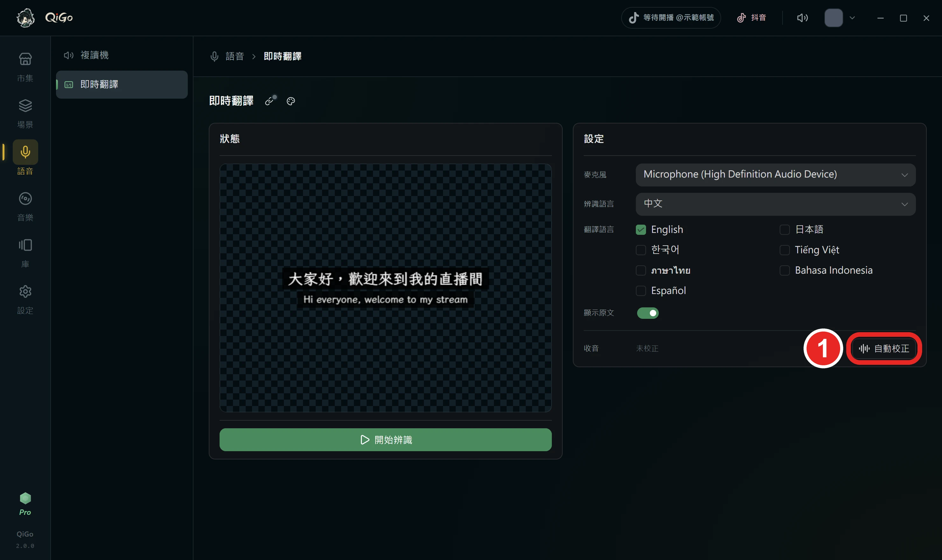
Task: Open the 麥克風 microphone device dropdown
Action: tap(776, 175)
